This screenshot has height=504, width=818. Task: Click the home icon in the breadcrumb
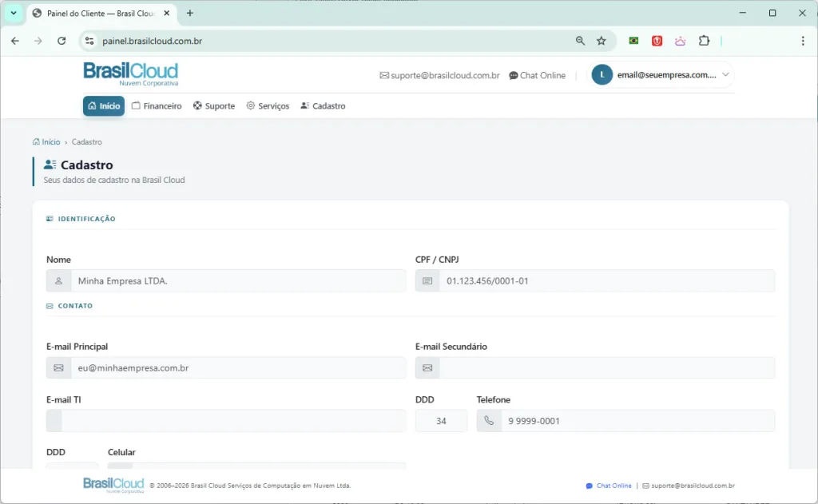point(36,141)
